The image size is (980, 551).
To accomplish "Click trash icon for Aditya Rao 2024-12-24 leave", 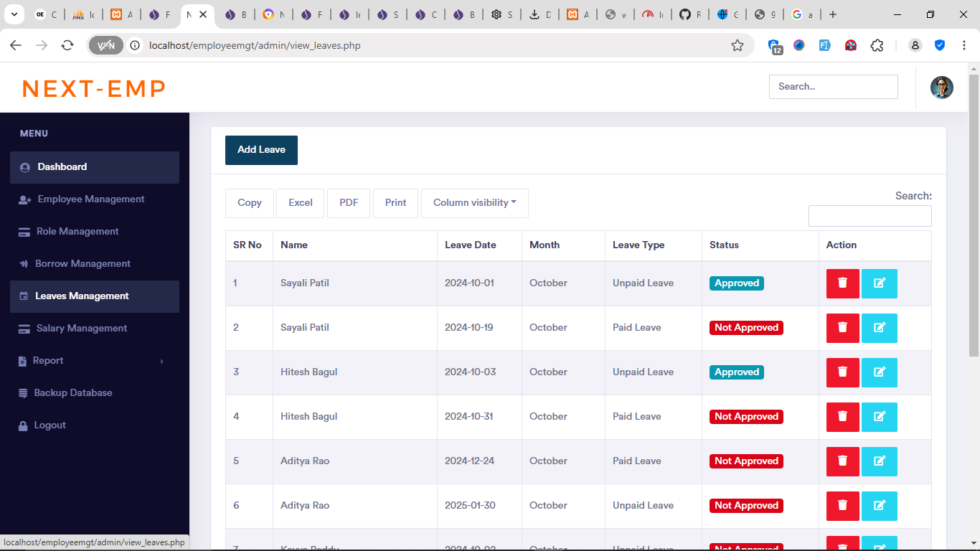I will pos(842,461).
